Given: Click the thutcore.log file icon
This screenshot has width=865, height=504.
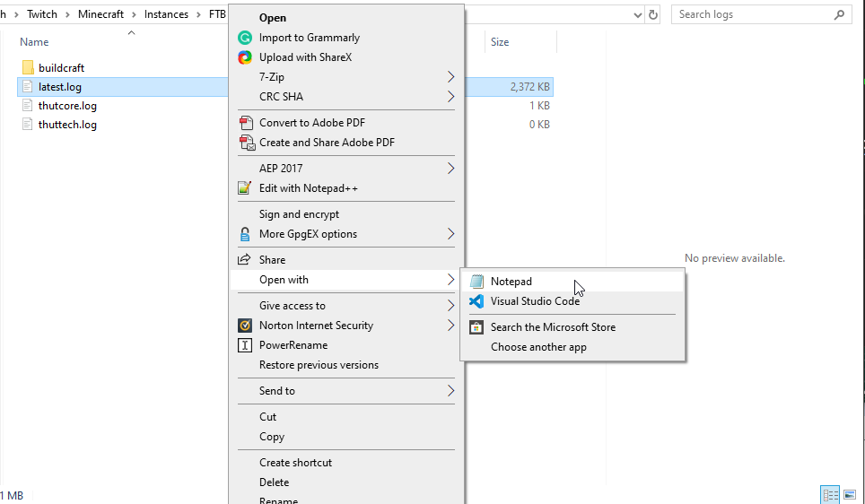Looking at the screenshot, I should [x=28, y=105].
